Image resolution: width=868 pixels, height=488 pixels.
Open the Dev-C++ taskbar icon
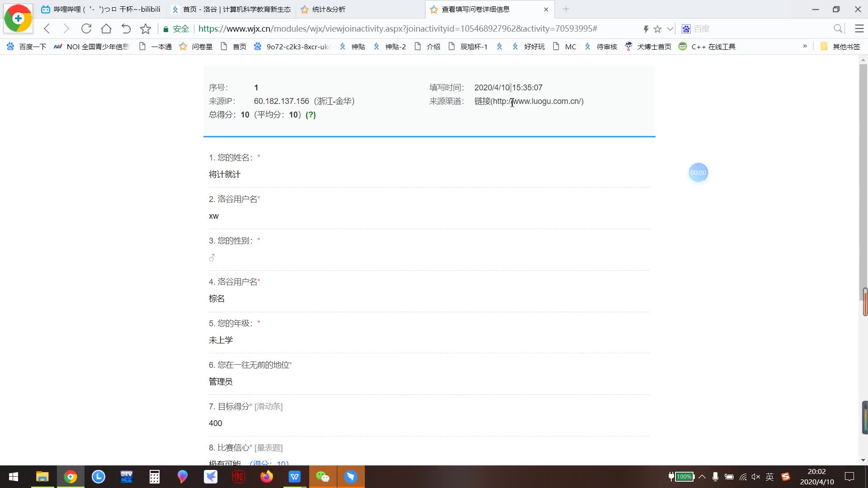(x=127, y=477)
